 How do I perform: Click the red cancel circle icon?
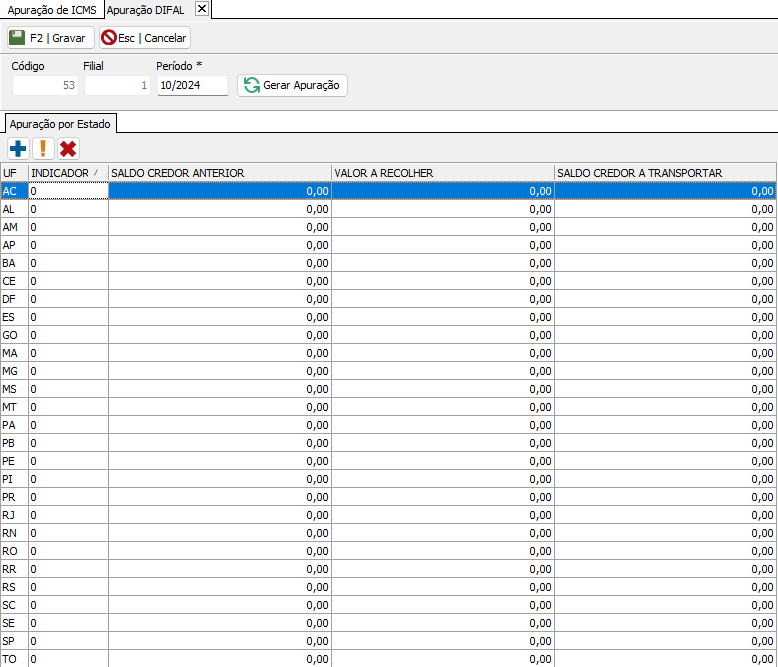[108, 38]
